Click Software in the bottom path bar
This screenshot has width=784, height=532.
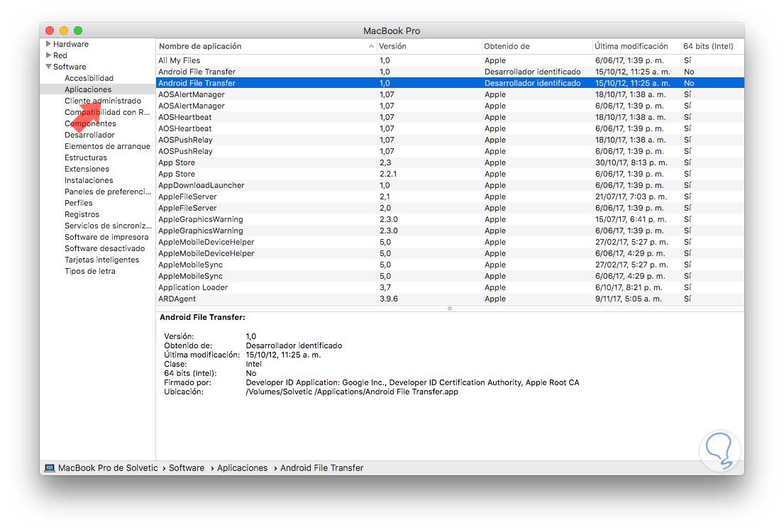[x=187, y=468]
